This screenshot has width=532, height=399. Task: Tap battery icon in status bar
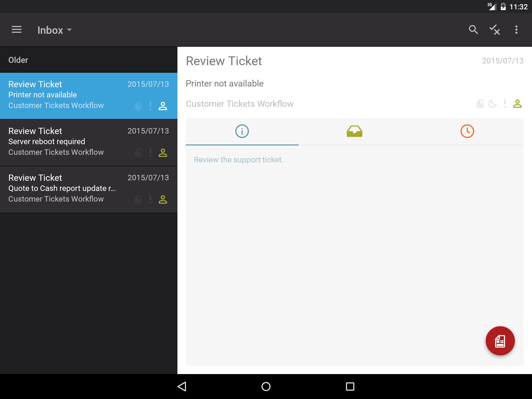503,6
